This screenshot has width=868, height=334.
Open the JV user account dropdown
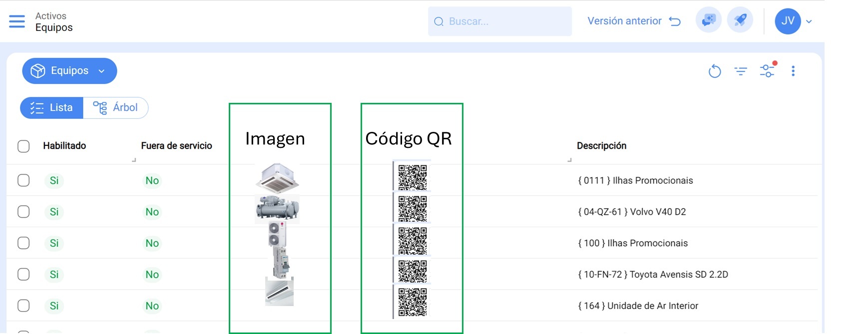tap(794, 21)
